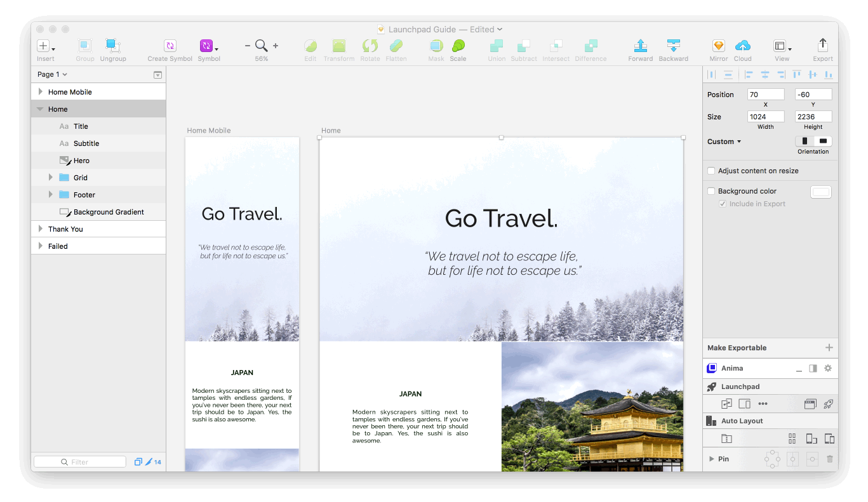Click the Launchpad rocket publish icon
Image resolution: width=868 pixels, height=502 pixels.
click(827, 404)
